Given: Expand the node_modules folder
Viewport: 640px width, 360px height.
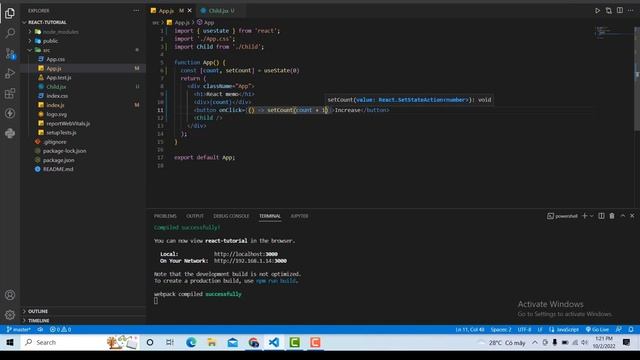Looking at the screenshot, I should click(83, 31).
